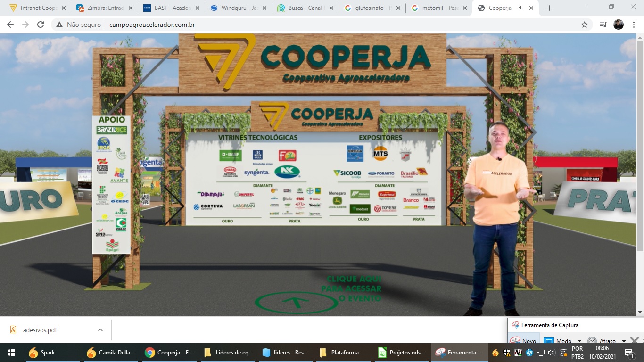The width and height of the screenshot is (644, 362).
Task: Click the green circle arrow on the road
Action: 296,303
